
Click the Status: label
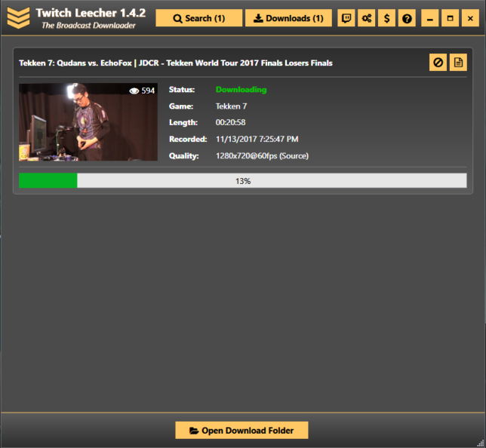pos(182,90)
